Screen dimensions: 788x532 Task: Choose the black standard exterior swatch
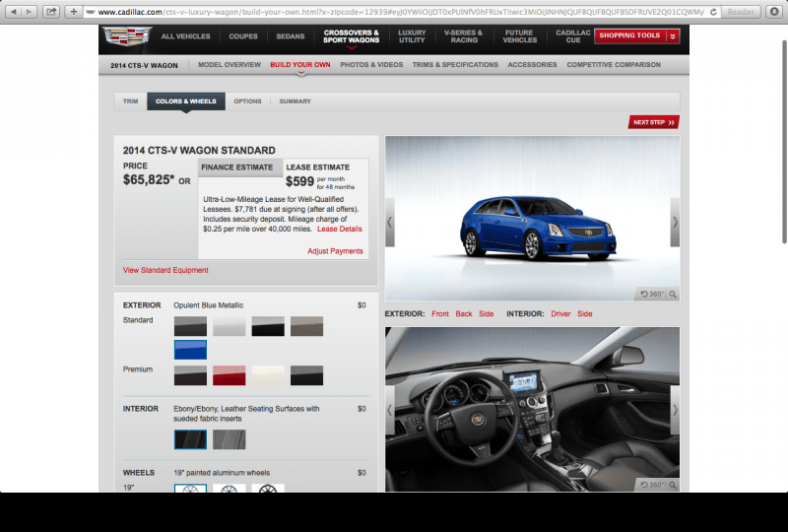[x=268, y=326]
